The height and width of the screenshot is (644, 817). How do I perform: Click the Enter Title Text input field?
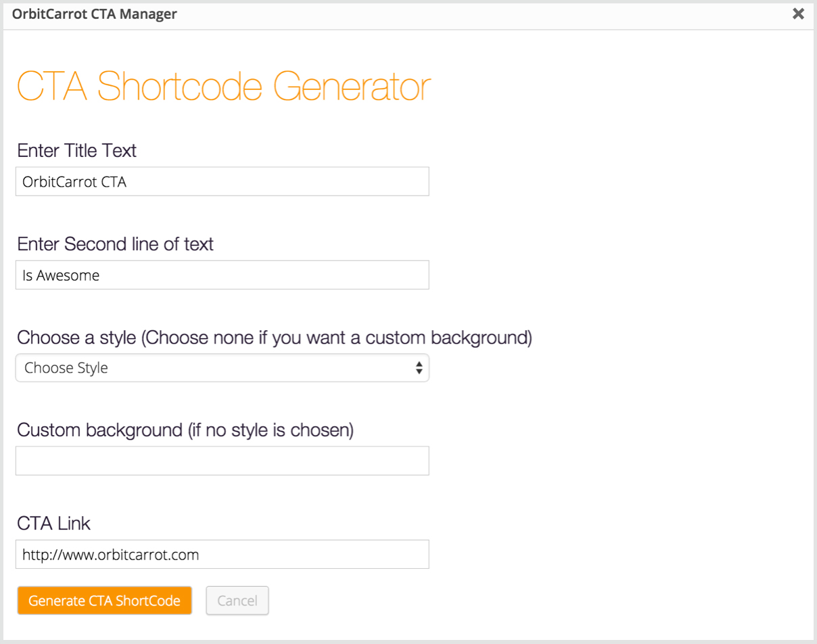point(223,181)
